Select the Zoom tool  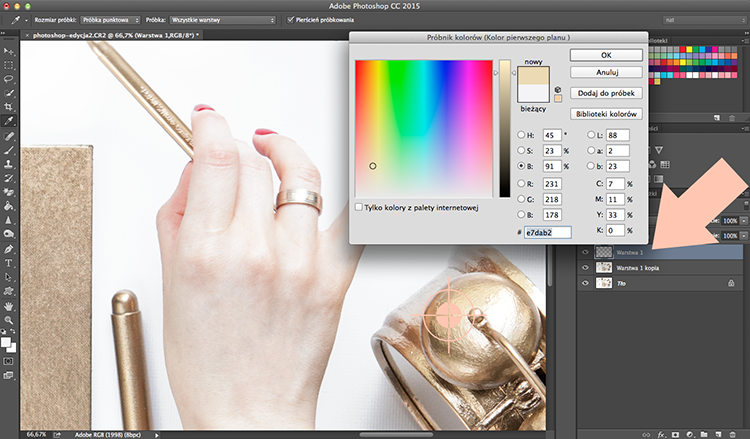(x=9, y=320)
